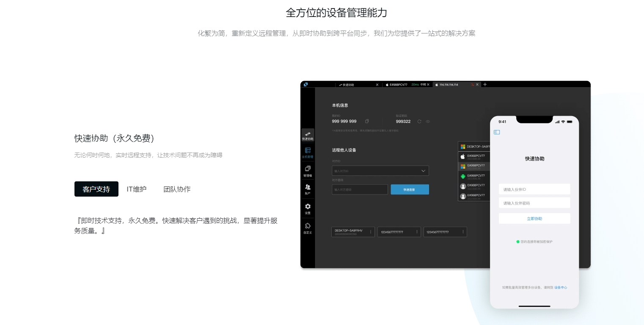The image size is (644, 325).
Task: Open the 设备中心 link on phone
Action: click(561, 287)
